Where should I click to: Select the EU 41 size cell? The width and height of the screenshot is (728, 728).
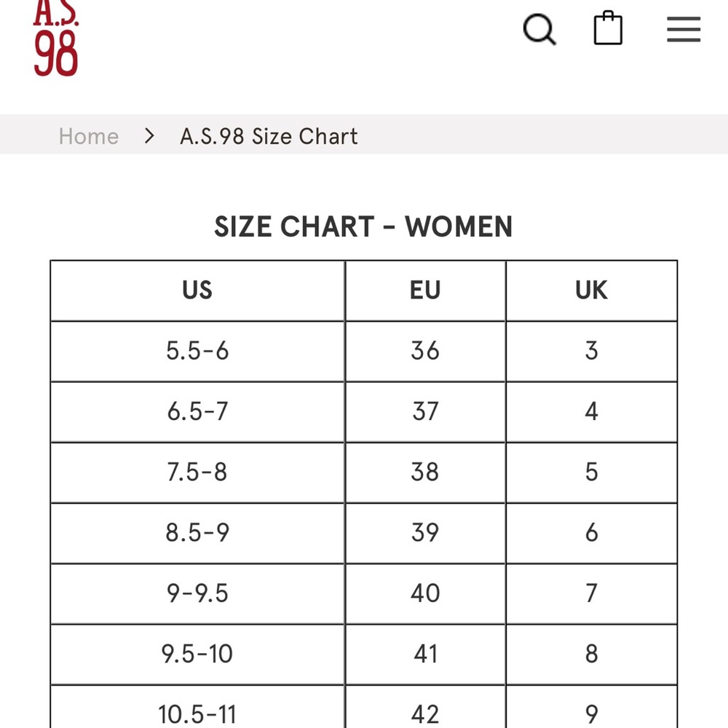click(425, 653)
